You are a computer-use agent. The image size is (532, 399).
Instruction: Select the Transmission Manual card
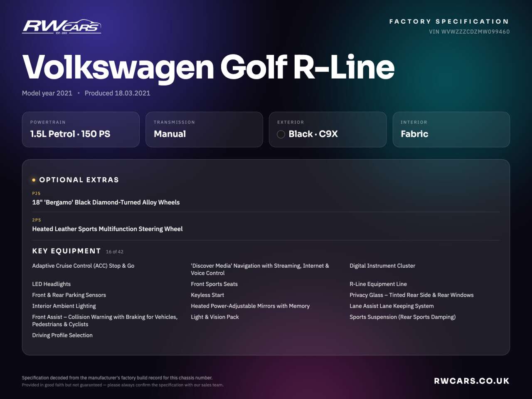click(204, 129)
